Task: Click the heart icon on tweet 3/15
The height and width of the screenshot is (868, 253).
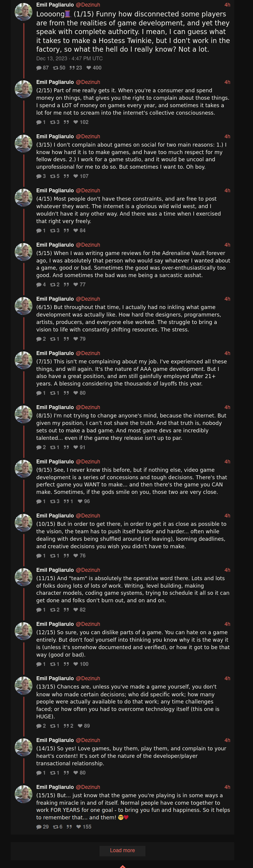Action: (x=76, y=176)
